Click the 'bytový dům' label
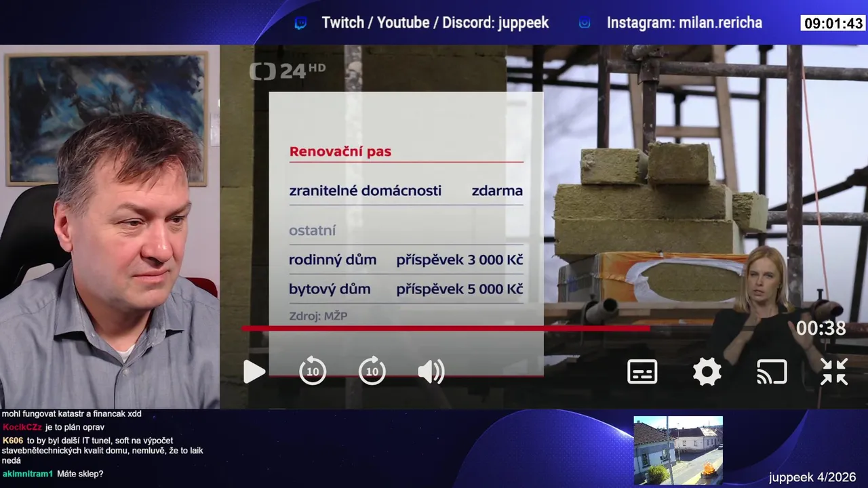This screenshot has height=488, width=868. point(330,289)
